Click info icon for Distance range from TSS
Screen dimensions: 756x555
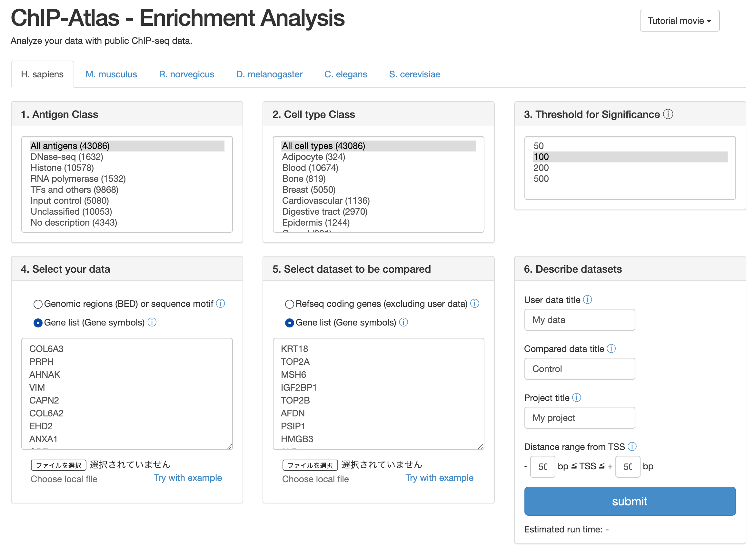[x=632, y=446]
